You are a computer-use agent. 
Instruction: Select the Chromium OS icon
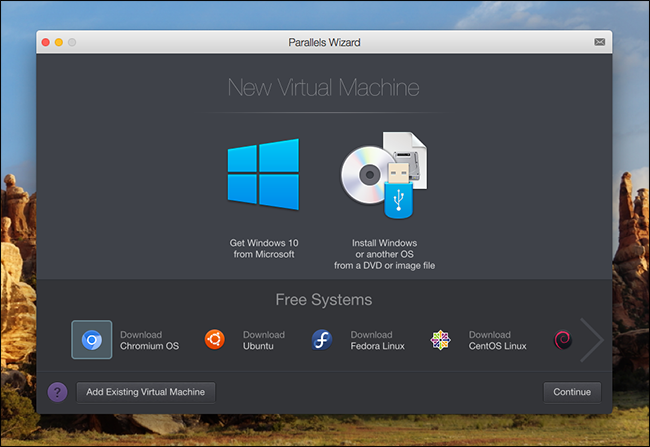tap(92, 340)
